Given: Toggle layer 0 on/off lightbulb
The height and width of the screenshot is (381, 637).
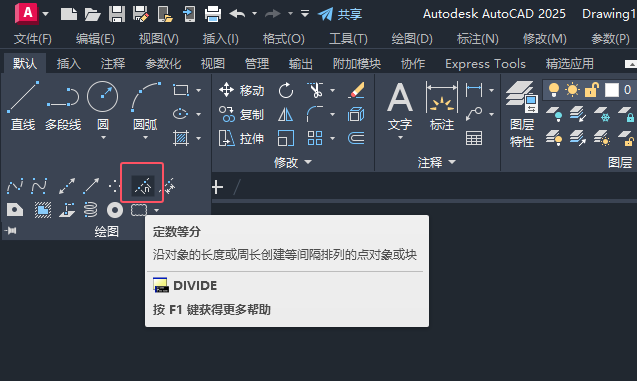Looking at the screenshot, I should [x=554, y=90].
